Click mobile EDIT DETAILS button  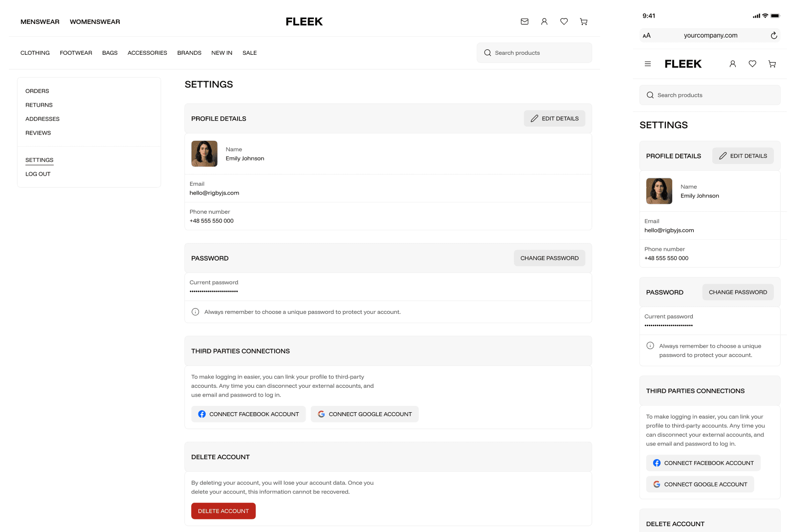(743, 156)
